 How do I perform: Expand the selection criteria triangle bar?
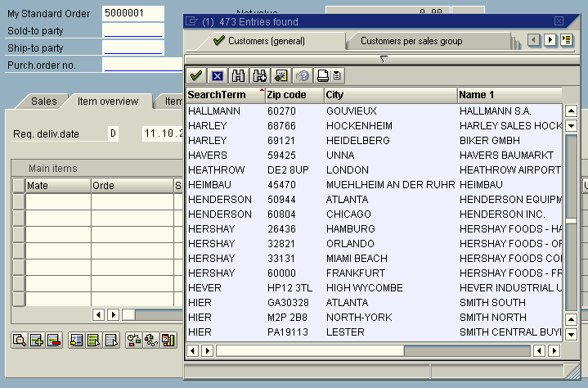383,59
